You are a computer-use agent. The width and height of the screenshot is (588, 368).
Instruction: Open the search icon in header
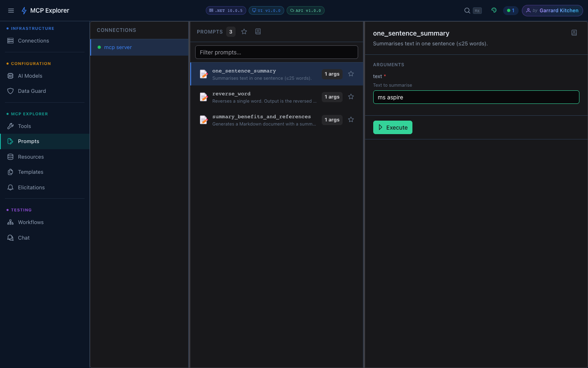(x=467, y=11)
